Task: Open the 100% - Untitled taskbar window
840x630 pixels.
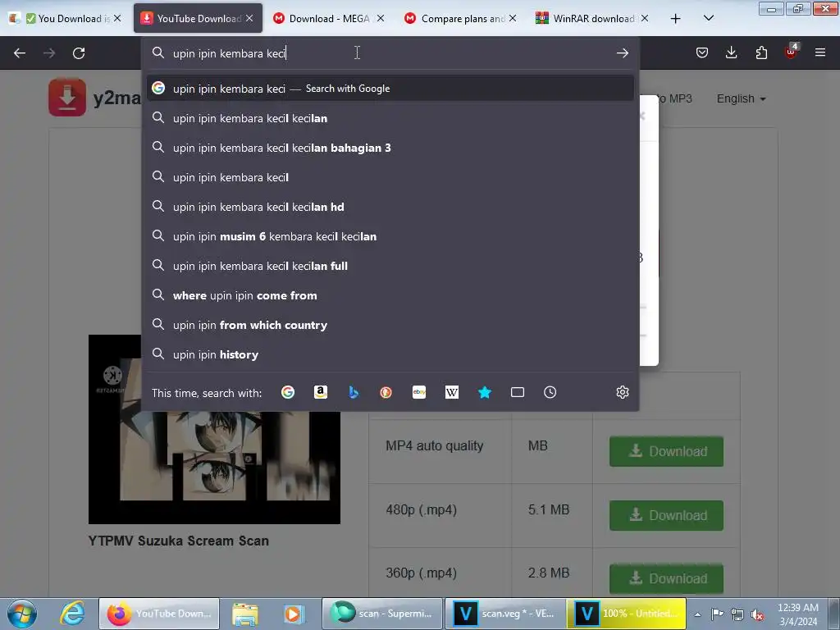Action: (x=627, y=614)
